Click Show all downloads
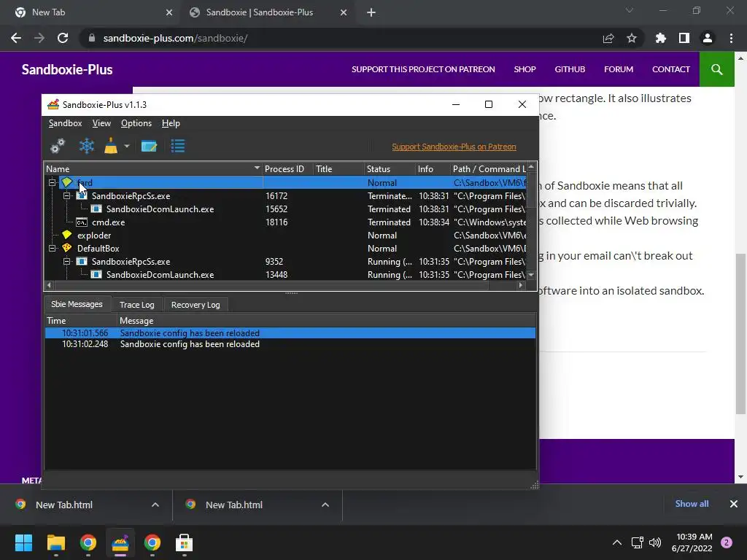The width and height of the screenshot is (747, 560). coord(692,504)
